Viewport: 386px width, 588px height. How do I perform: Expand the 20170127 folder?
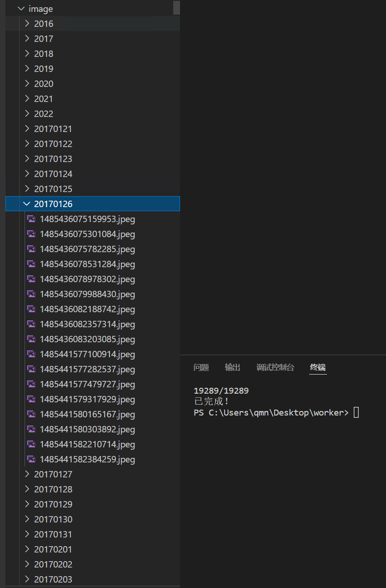(27, 474)
